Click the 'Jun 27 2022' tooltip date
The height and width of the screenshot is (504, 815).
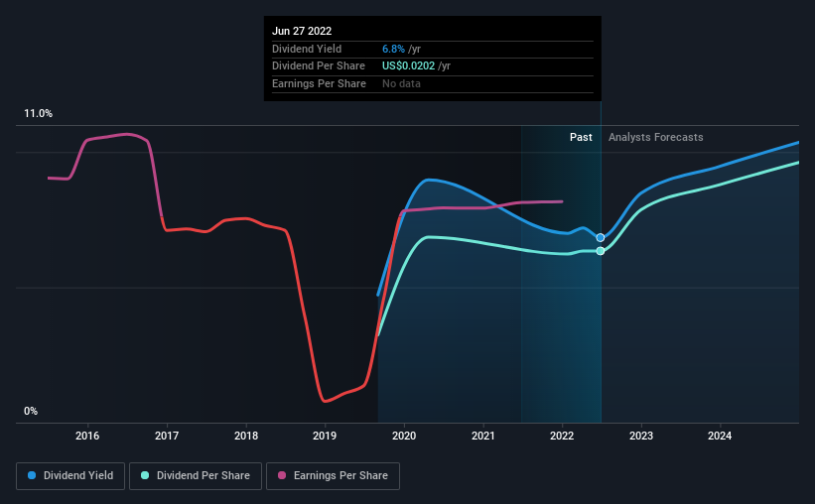[302, 31]
